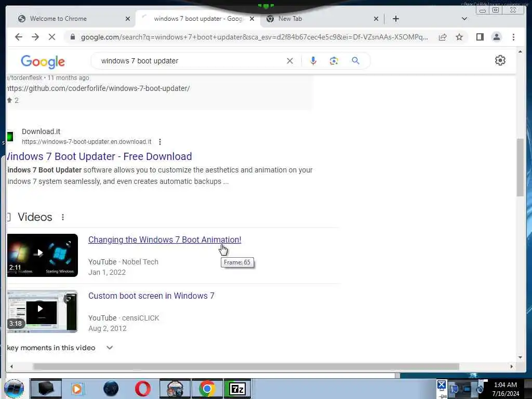Play the 3:18 custom boot screen thumbnail
This screenshot has width=532, height=399.
click(x=43, y=312)
